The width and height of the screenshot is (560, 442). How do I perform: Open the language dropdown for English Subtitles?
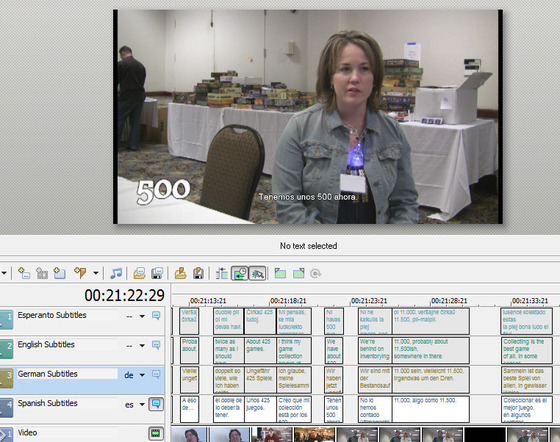click(142, 345)
